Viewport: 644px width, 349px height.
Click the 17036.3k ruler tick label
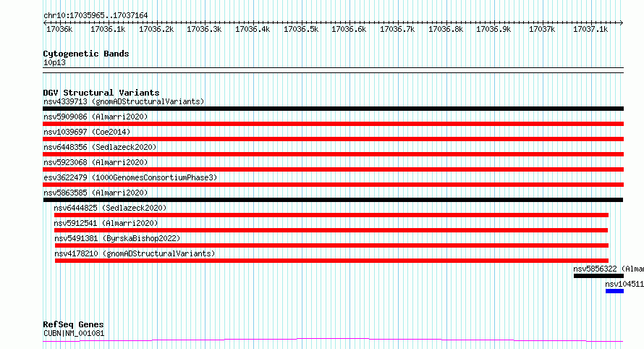[204, 29]
